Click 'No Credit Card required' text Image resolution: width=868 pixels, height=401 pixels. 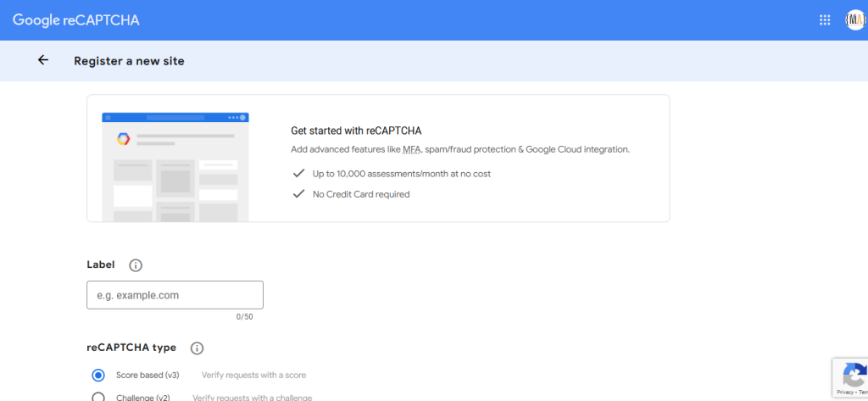[361, 194]
